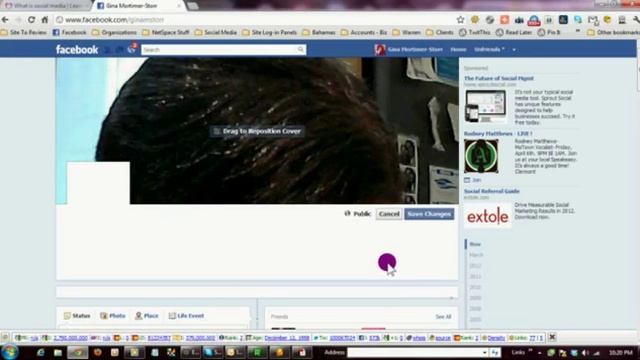
Task: Click the Rodney Matthews event thumbnail
Action: click(481, 156)
